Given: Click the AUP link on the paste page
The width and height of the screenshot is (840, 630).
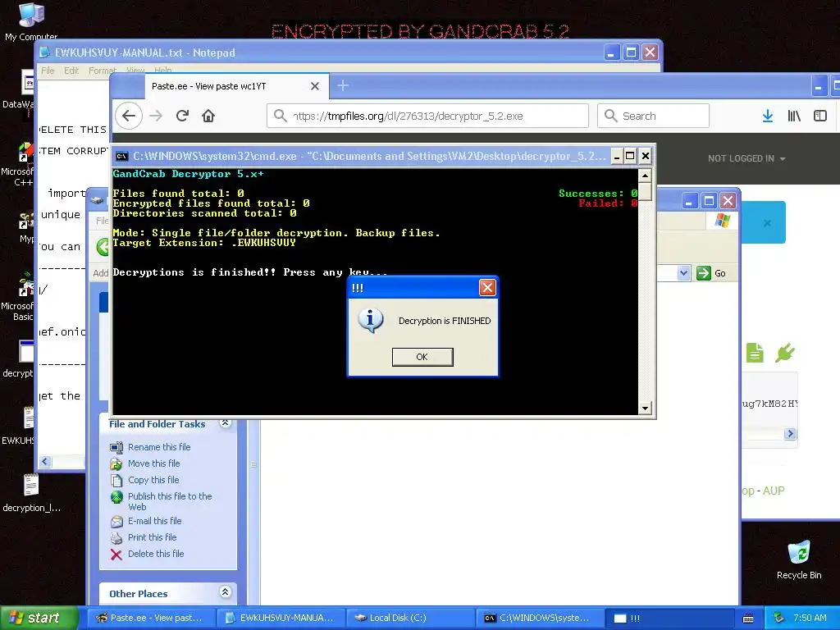Looking at the screenshot, I should [774, 491].
